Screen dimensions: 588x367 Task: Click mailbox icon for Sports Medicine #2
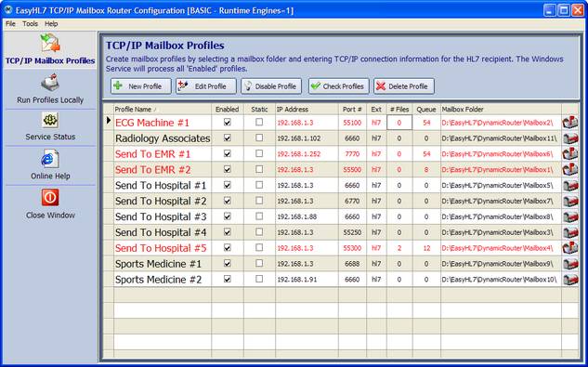(x=570, y=279)
